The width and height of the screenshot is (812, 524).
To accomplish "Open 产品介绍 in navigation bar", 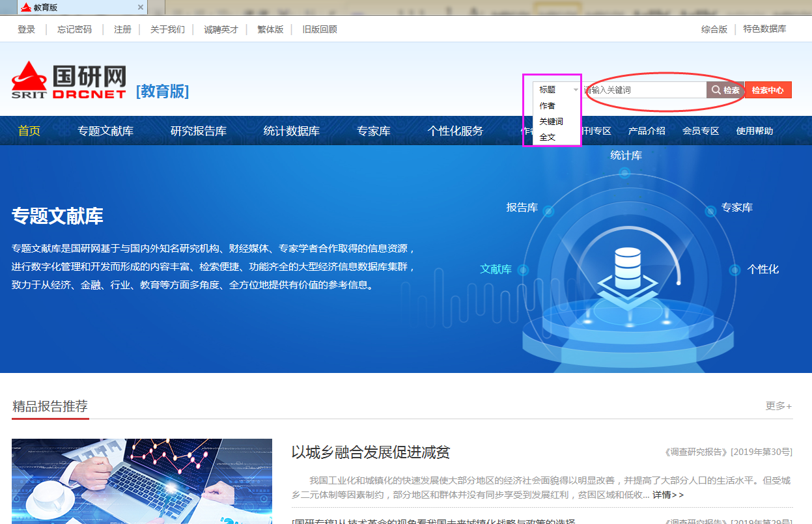I will click(647, 131).
